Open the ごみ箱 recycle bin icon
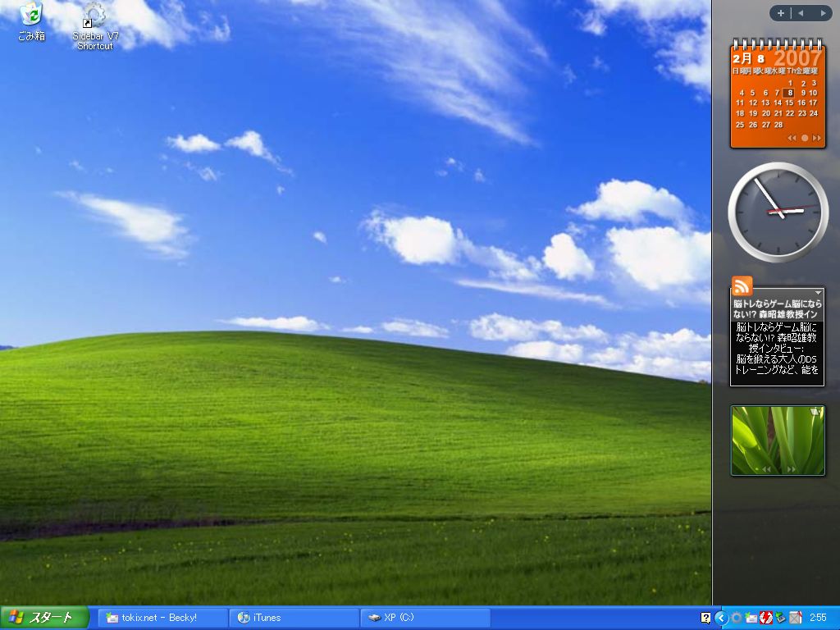This screenshot has width=840, height=630. pyautogui.click(x=32, y=21)
